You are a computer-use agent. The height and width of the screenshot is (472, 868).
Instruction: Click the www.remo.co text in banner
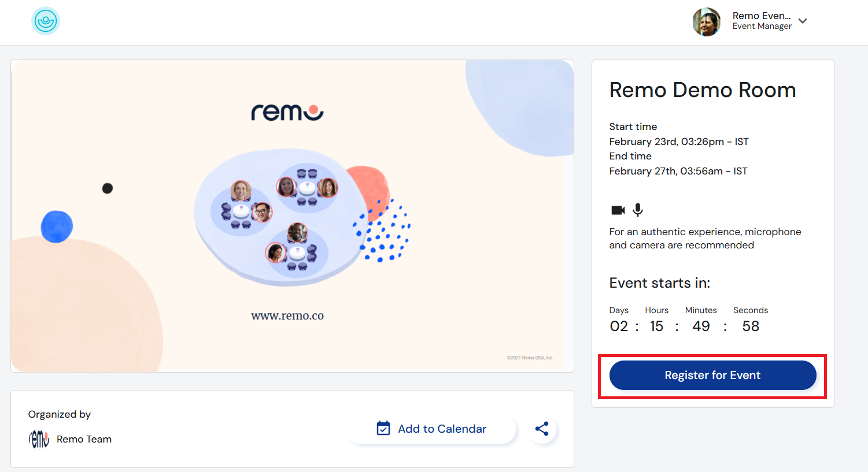tap(287, 316)
